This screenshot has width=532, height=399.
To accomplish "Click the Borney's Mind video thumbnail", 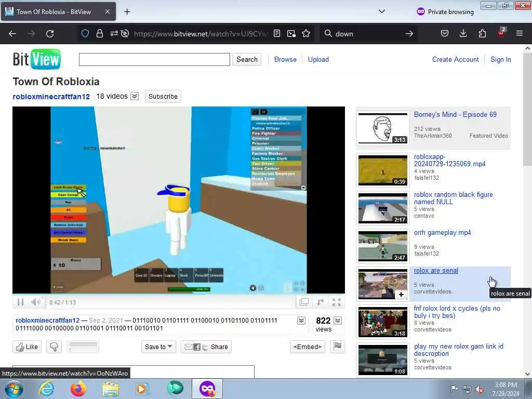I will click(x=383, y=128).
